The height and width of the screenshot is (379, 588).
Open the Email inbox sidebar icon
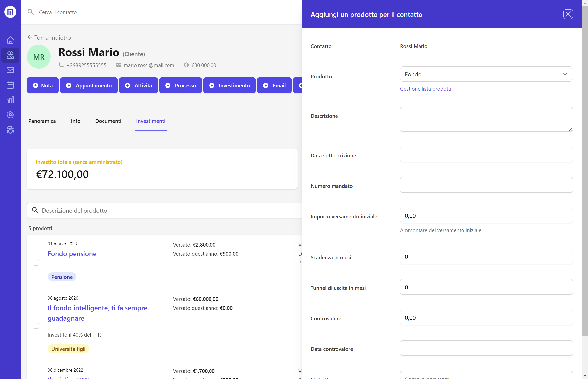coord(10,70)
